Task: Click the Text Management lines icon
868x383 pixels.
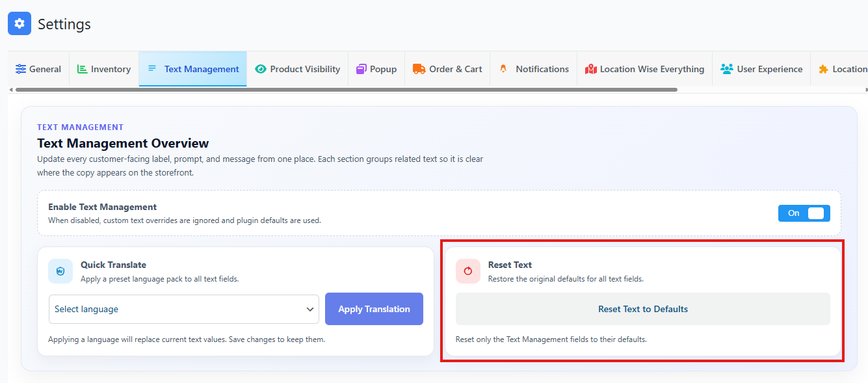Action: [152, 68]
